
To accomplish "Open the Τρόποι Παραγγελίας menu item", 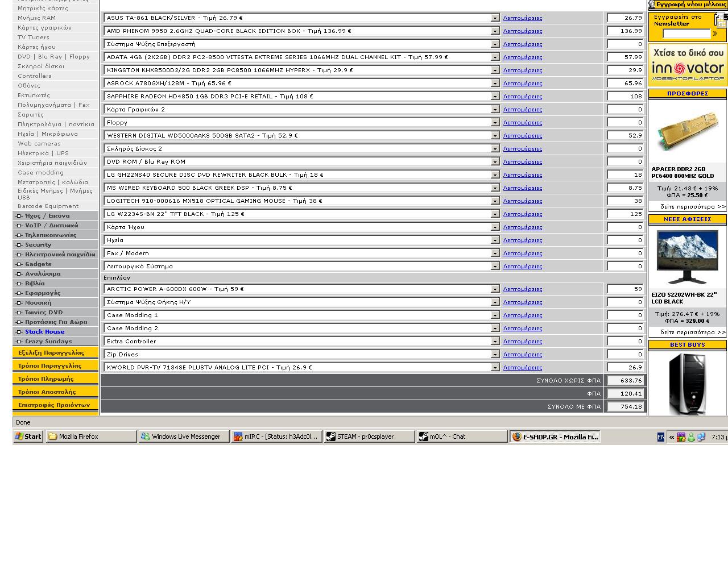I will click(x=55, y=366).
